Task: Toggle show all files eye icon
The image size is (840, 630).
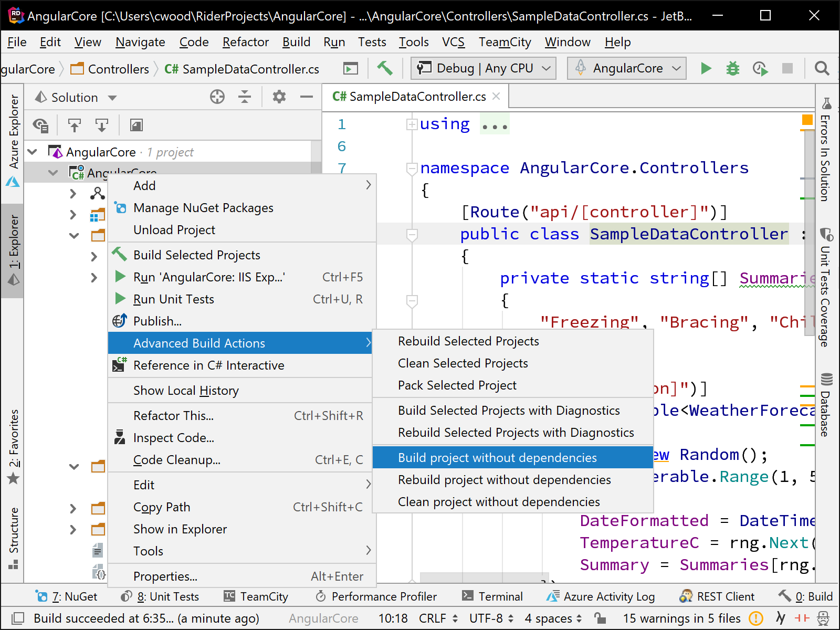Action: 40,125
